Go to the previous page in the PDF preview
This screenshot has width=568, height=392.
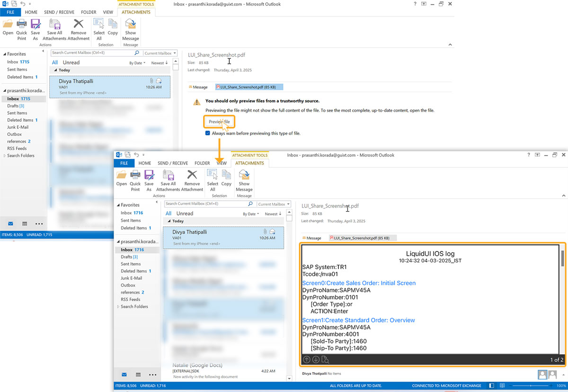point(307,360)
